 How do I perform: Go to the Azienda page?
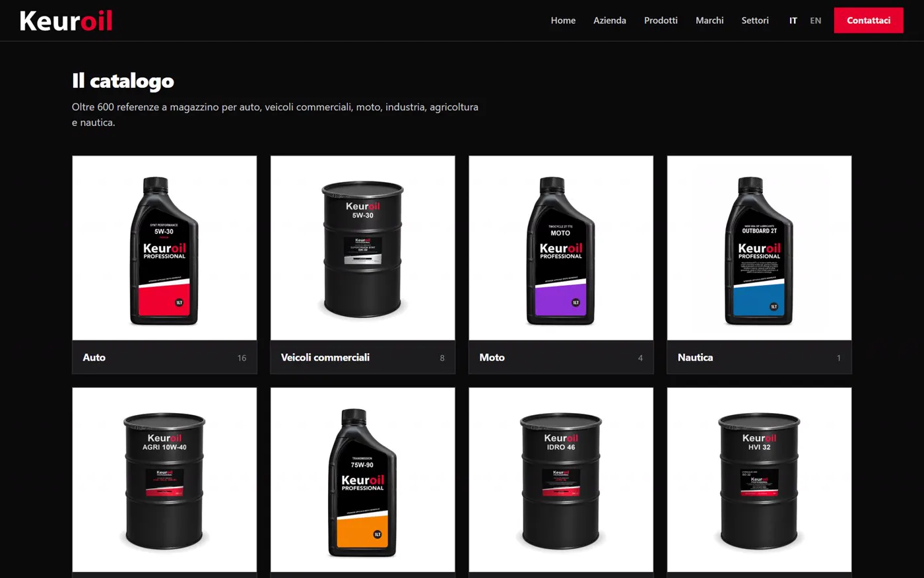[x=610, y=20]
